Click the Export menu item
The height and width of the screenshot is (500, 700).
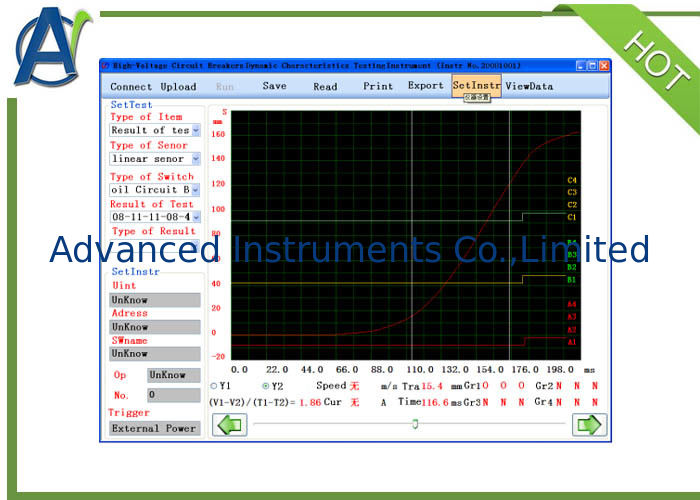click(x=425, y=85)
